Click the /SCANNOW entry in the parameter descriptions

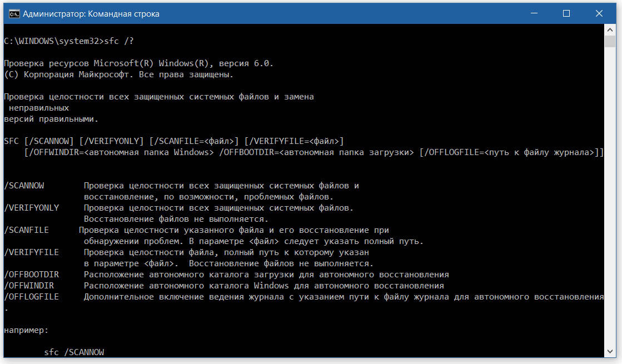(x=24, y=186)
